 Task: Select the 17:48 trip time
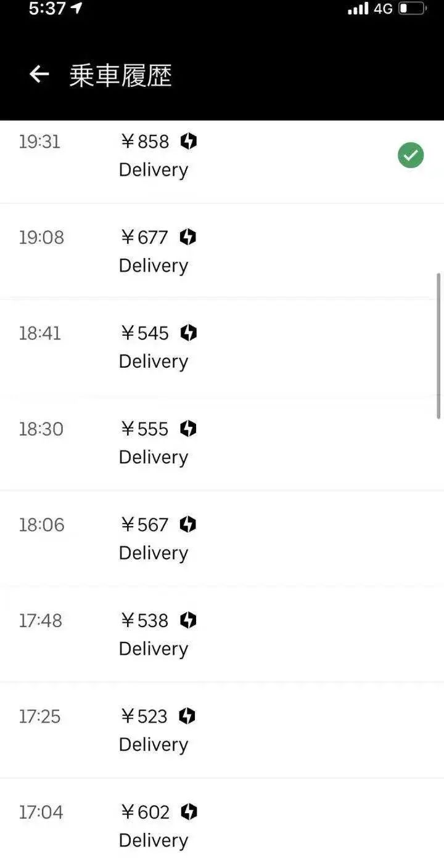click(x=41, y=620)
